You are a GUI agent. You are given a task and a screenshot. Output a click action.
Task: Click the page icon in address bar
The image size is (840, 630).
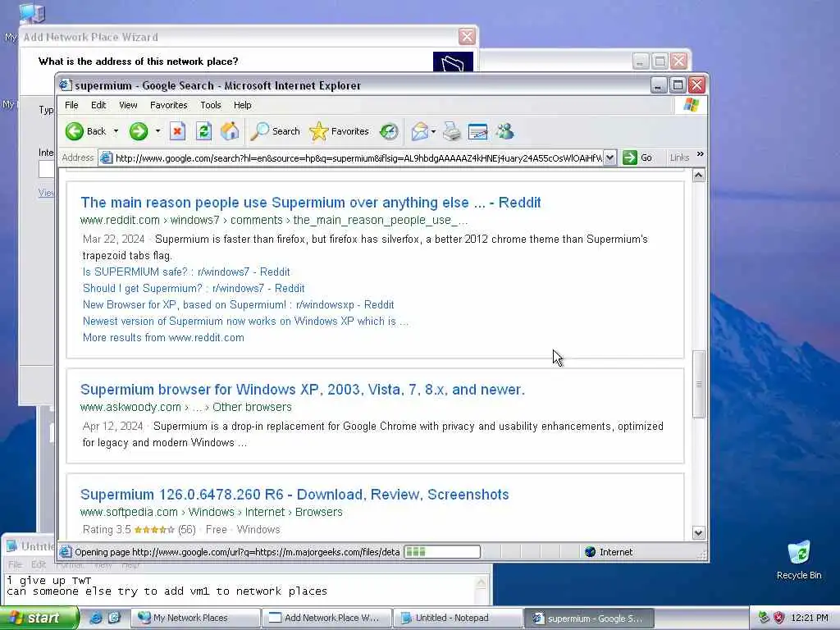(107, 158)
